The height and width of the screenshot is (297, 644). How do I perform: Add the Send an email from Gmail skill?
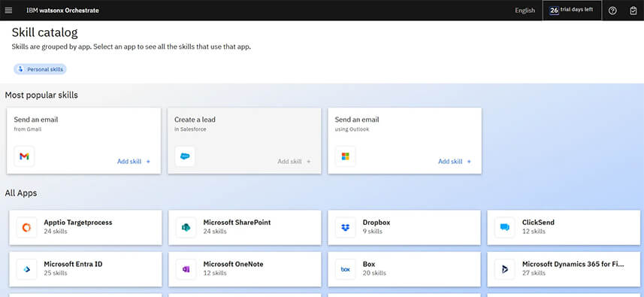click(x=134, y=162)
